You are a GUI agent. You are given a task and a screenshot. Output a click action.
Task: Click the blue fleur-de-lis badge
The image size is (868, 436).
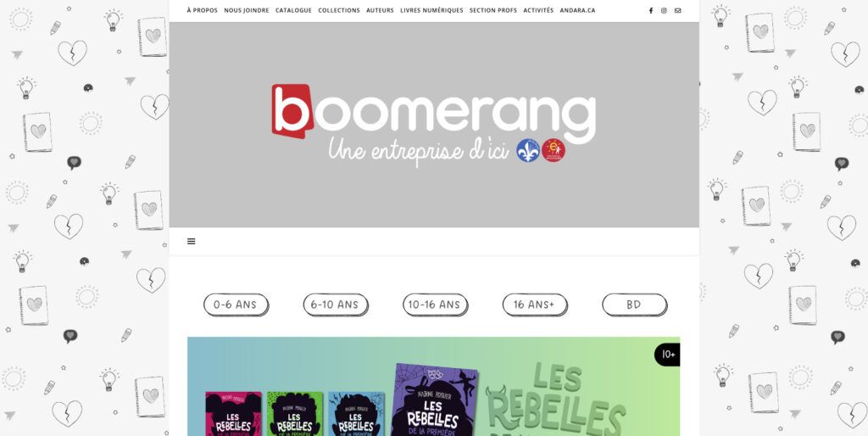[x=528, y=150]
